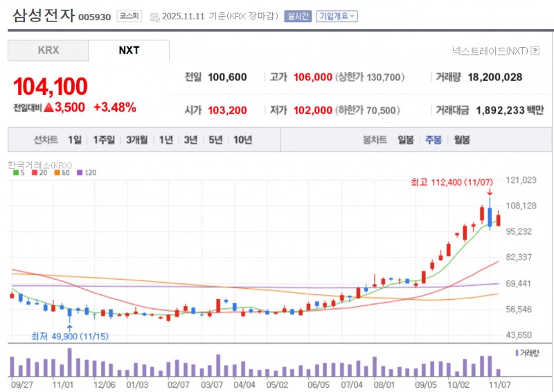Click red 20 moving average legend swatch
Viewport: 554px width, 392px height.
click(35, 173)
